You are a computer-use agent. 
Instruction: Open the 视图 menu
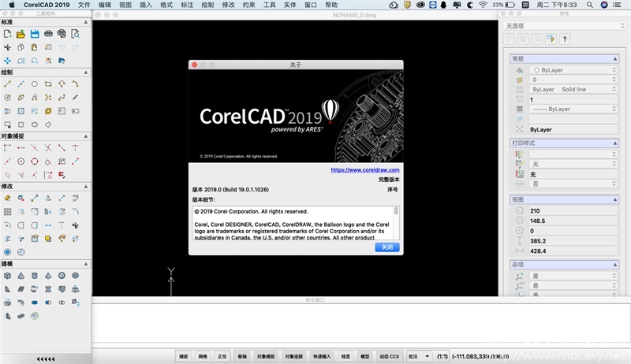pyautogui.click(x=125, y=5)
